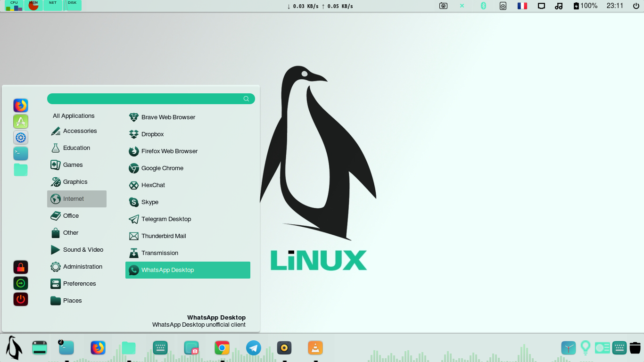Click the green Logout button in menu
The height and width of the screenshot is (362, 644).
21,283
